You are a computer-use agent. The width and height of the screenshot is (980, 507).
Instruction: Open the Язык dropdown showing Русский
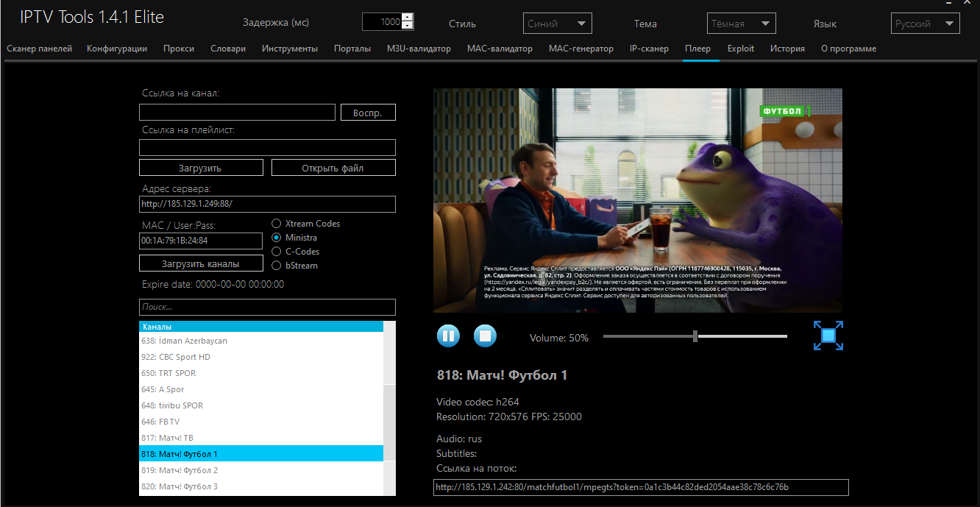(x=926, y=24)
